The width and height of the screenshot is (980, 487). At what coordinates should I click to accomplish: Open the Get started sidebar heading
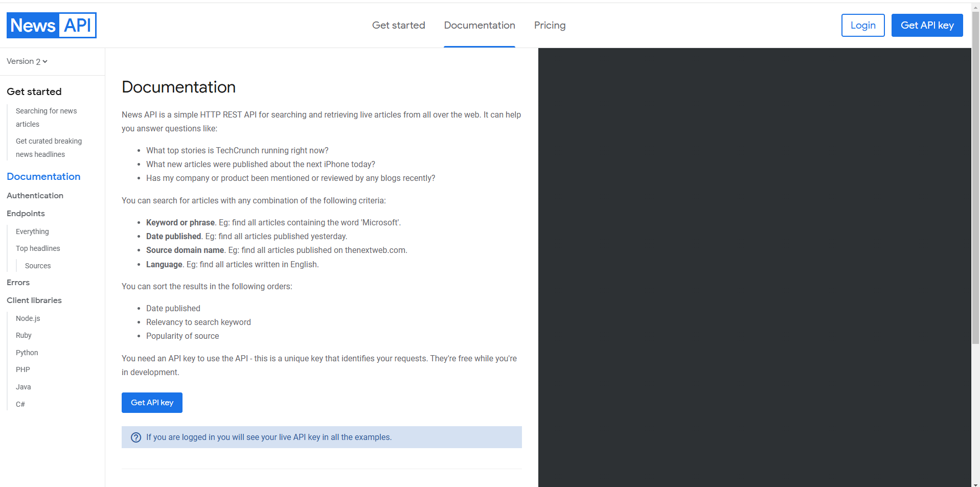tap(34, 92)
